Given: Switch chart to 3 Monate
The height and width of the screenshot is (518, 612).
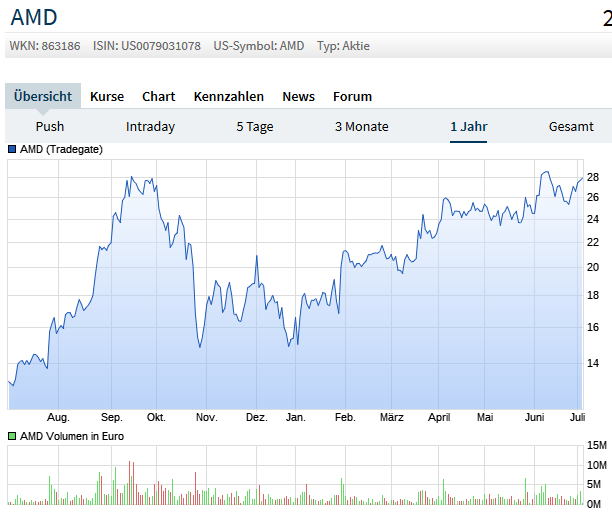Looking at the screenshot, I should tap(361, 126).
